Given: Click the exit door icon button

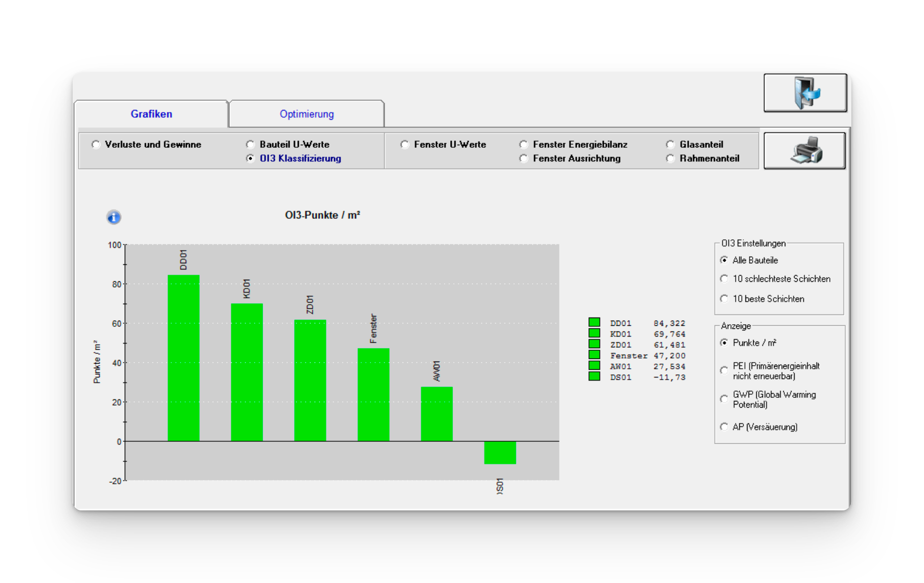Looking at the screenshot, I should tap(805, 93).
